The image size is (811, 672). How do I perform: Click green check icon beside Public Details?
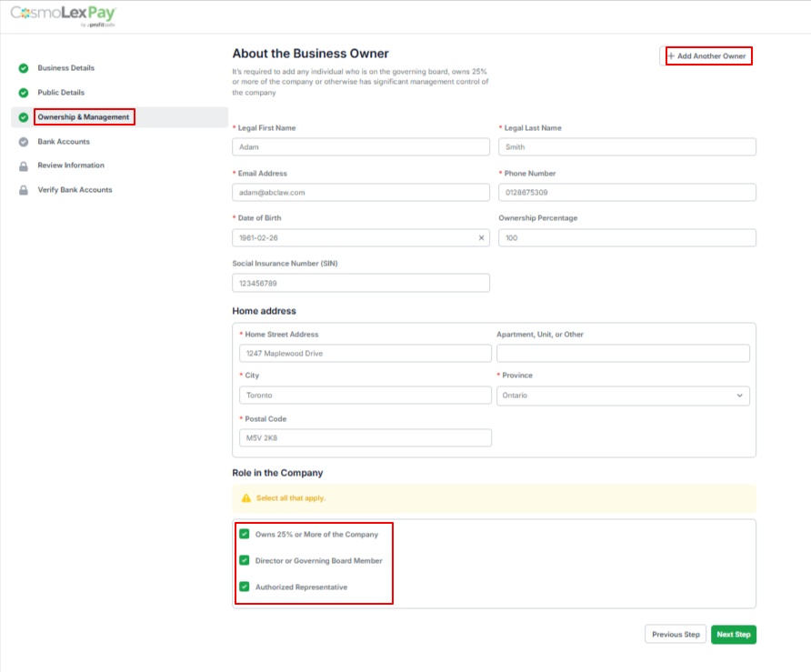(x=24, y=93)
